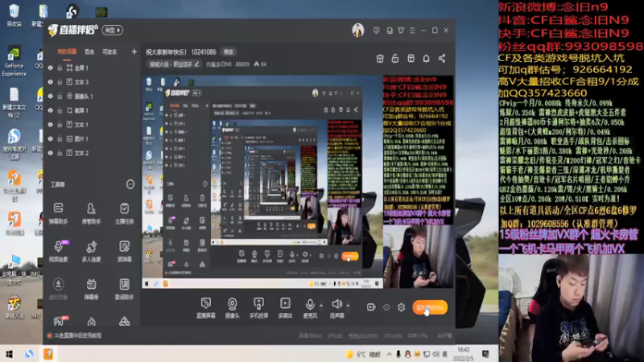Open Windows Start menu
This screenshot has height=362, width=644.
pyautogui.click(x=9, y=354)
